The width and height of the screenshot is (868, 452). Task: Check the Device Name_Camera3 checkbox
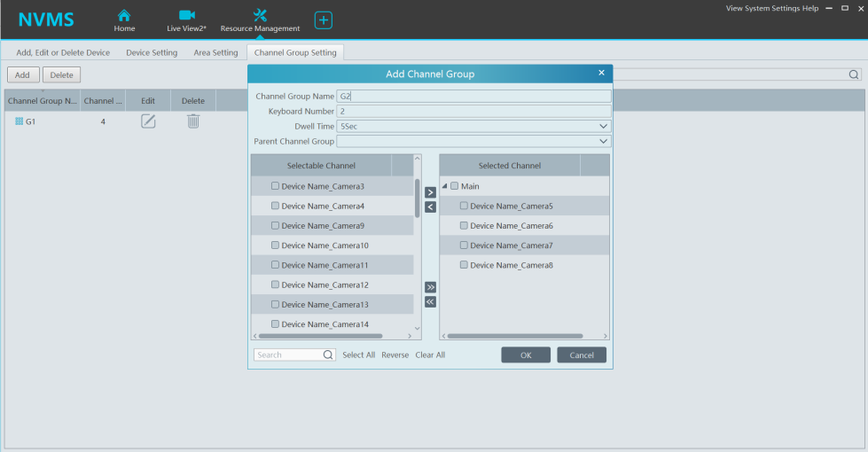(x=276, y=186)
